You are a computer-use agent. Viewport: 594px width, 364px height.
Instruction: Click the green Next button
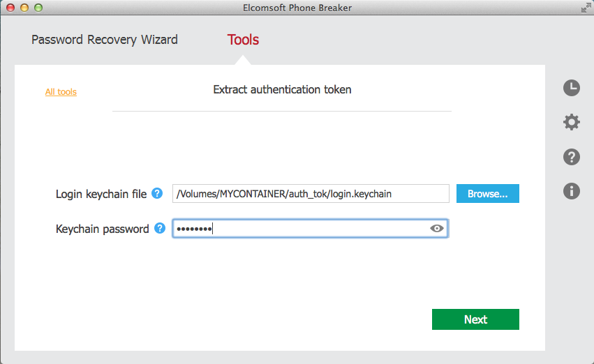tap(475, 319)
